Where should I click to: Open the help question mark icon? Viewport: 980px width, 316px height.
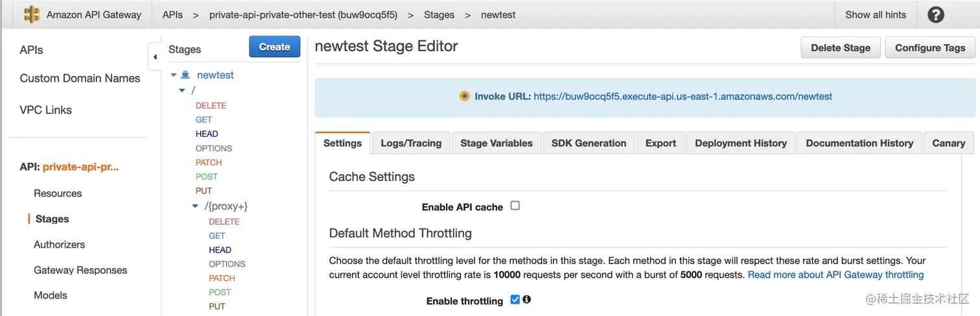935,14
